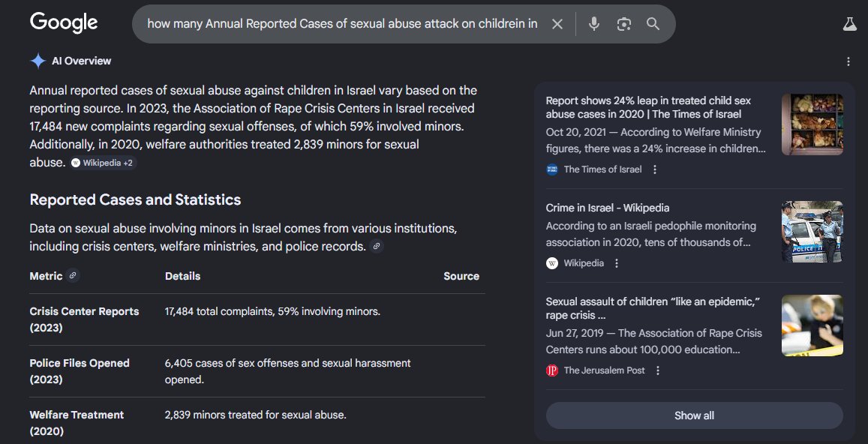Open more options for The Times of Israel source
The width and height of the screenshot is (868, 444).
(x=655, y=169)
